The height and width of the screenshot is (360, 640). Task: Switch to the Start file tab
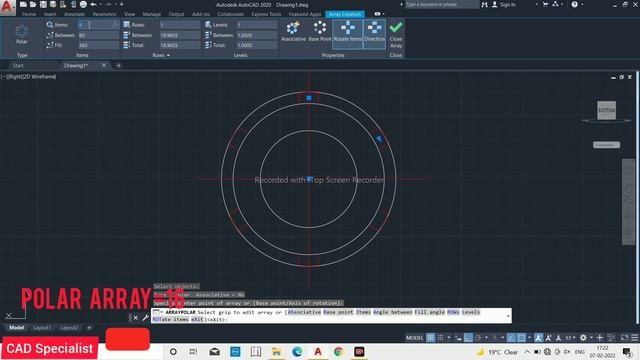[x=18, y=66]
